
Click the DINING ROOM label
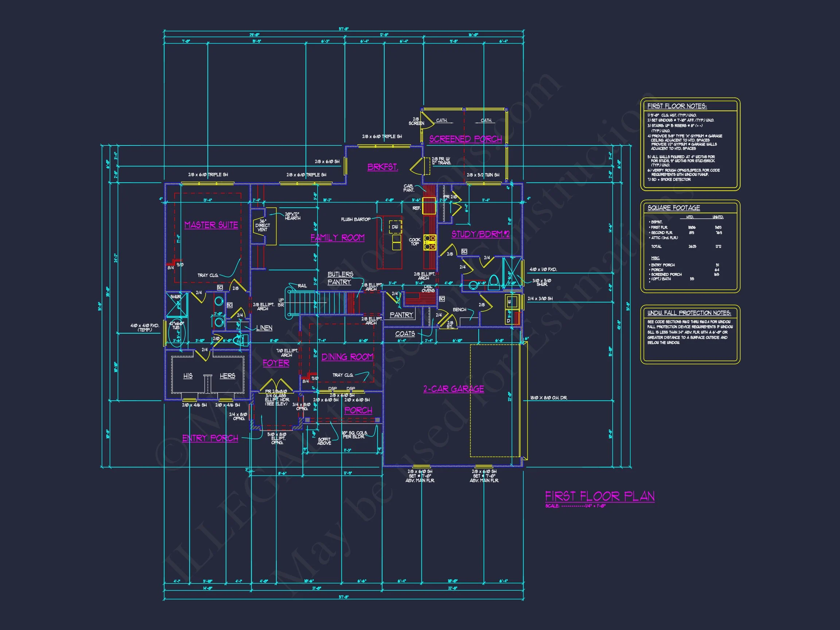click(347, 357)
